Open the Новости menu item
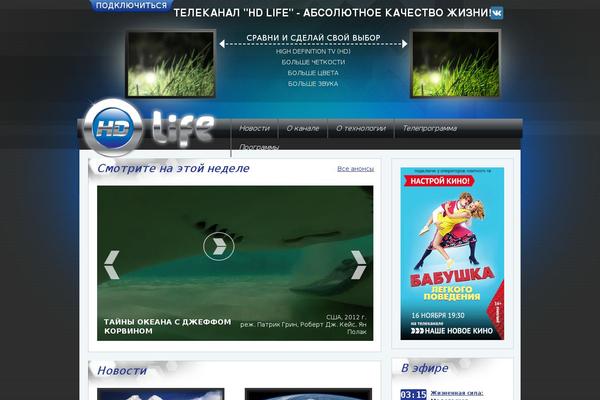The width and height of the screenshot is (600, 400). tap(254, 128)
